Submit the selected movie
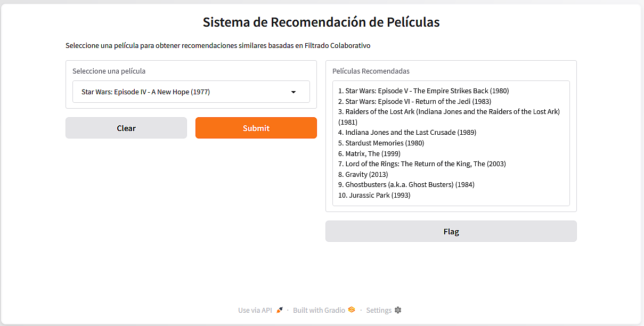 [256, 128]
